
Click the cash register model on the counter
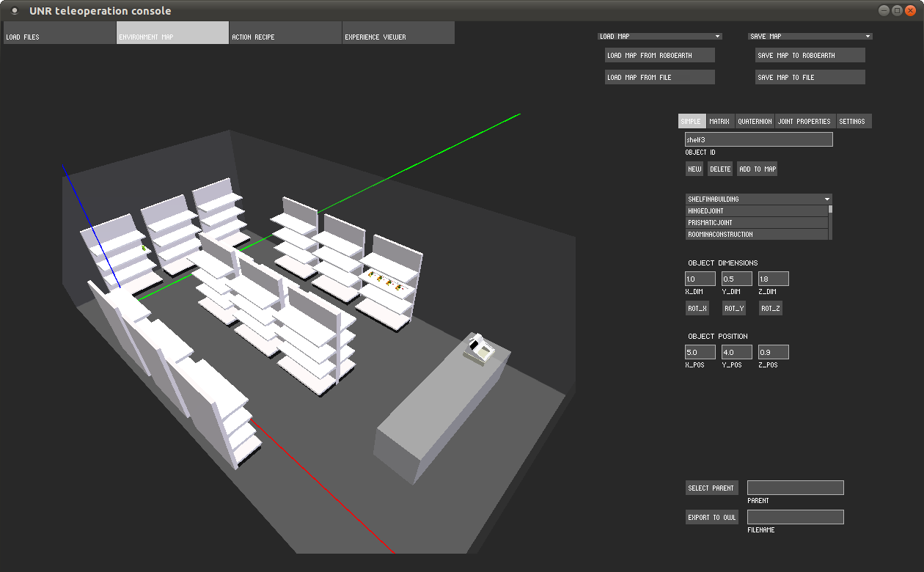pyautogui.click(x=480, y=348)
